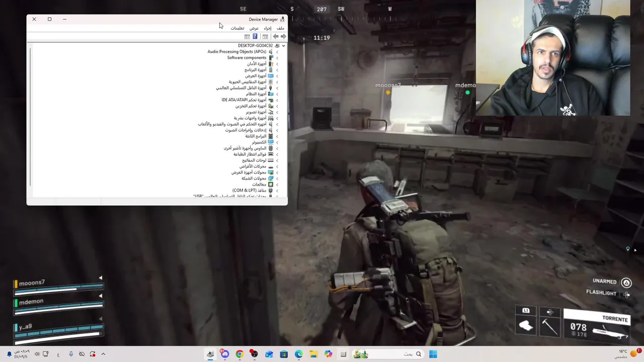
Task: Expand أجهزة النظام category
Action: (x=277, y=94)
